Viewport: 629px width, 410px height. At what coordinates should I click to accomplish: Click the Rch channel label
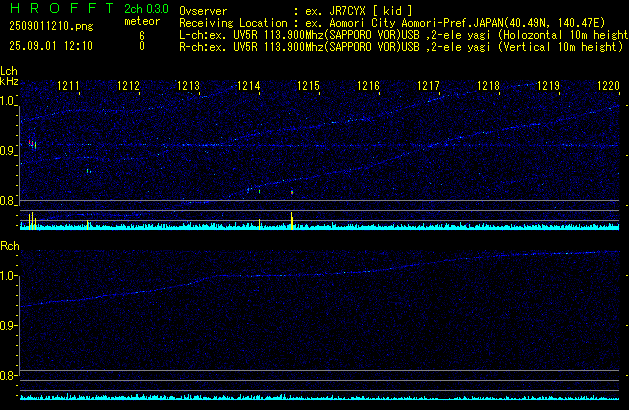tap(10, 246)
